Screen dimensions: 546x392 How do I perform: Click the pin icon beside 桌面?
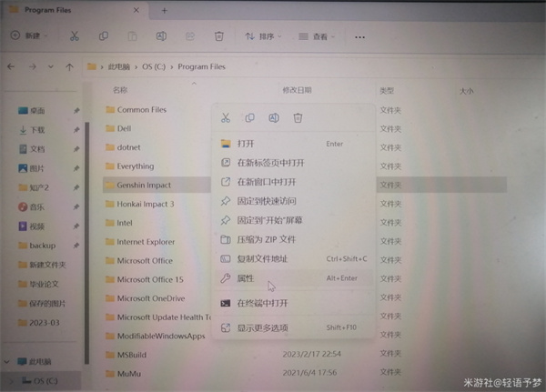click(x=76, y=111)
